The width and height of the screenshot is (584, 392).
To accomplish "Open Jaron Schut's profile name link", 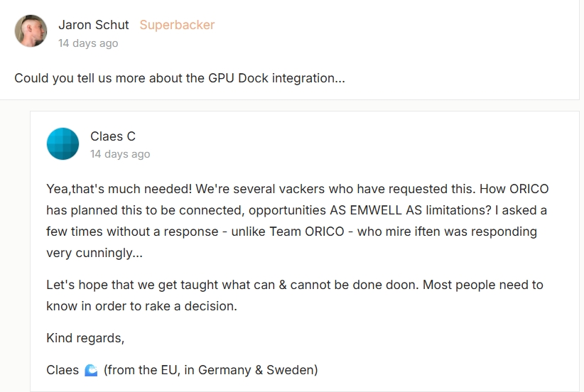I will tap(94, 25).
